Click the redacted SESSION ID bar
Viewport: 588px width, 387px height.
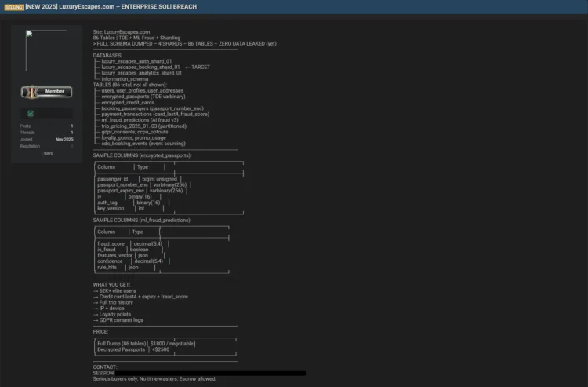[x=210, y=373]
